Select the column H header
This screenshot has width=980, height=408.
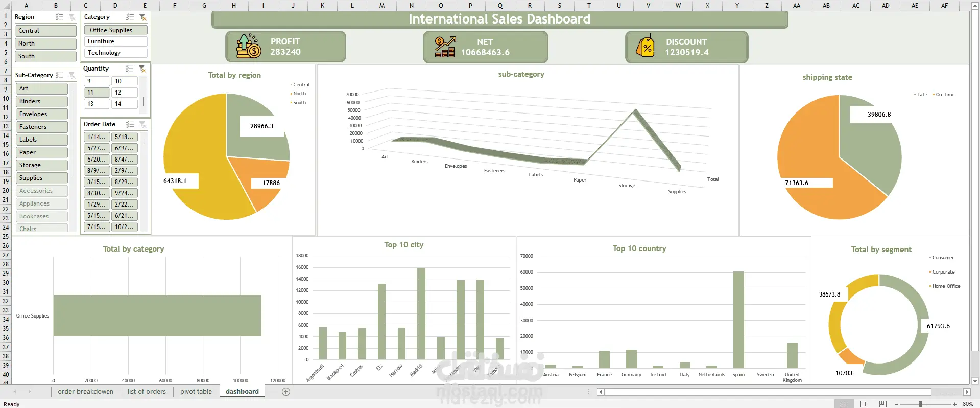[234, 6]
